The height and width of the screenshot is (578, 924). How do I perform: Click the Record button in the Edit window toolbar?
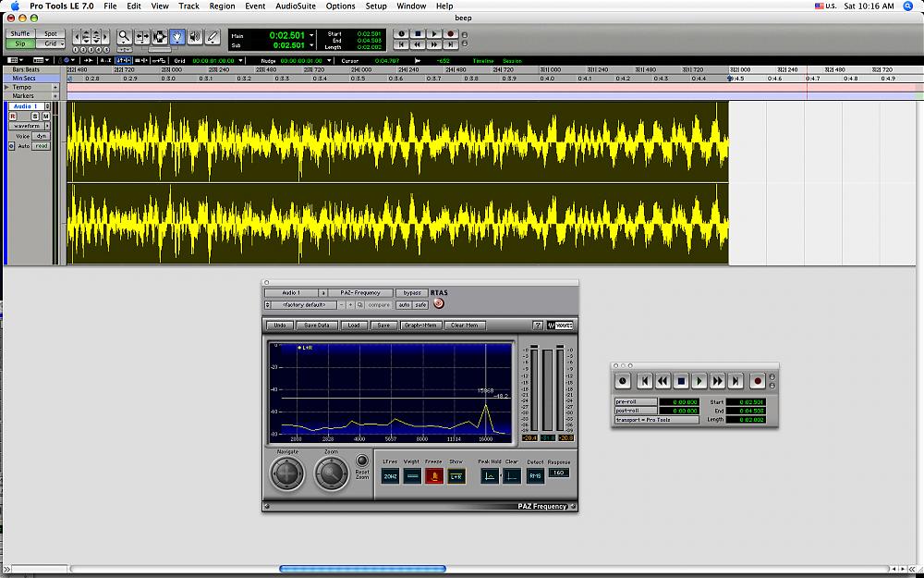451,34
